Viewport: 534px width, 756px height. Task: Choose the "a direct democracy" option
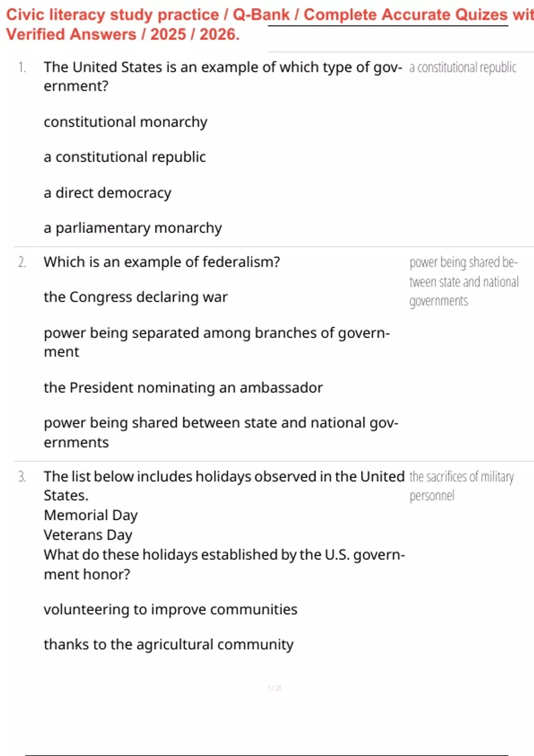pos(107,193)
